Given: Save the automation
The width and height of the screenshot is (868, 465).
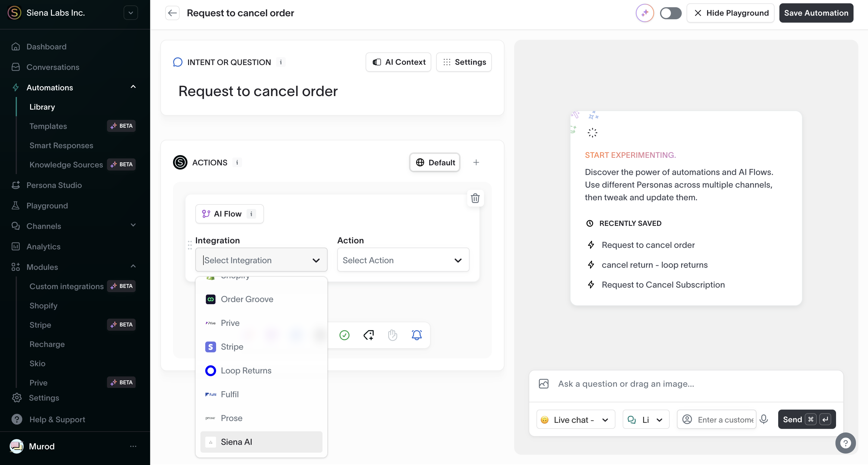Looking at the screenshot, I should coord(816,13).
